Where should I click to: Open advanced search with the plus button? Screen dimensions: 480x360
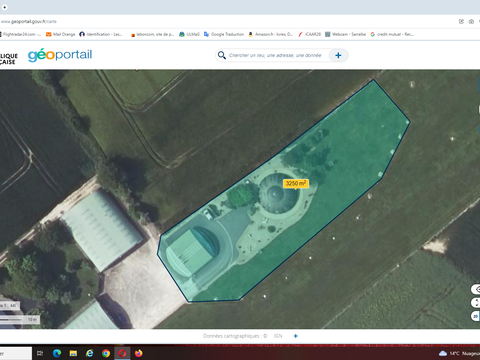tap(338, 55)
